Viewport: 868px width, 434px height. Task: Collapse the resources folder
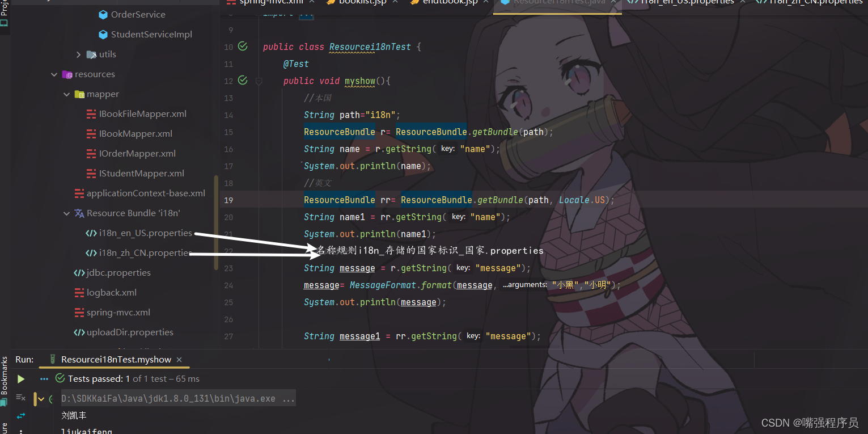tap(54, 74)
